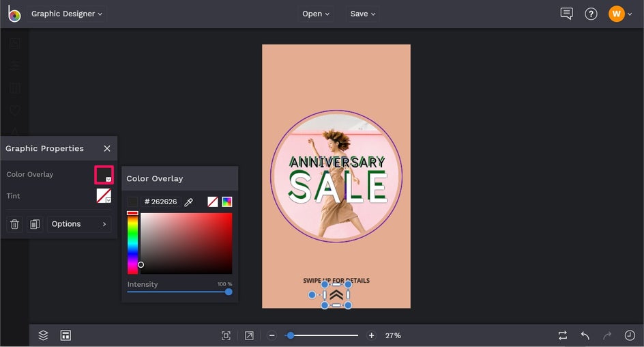Switch to the color palette swatches view
Screen dimensions: 644x347
click(x=227, y=202)
